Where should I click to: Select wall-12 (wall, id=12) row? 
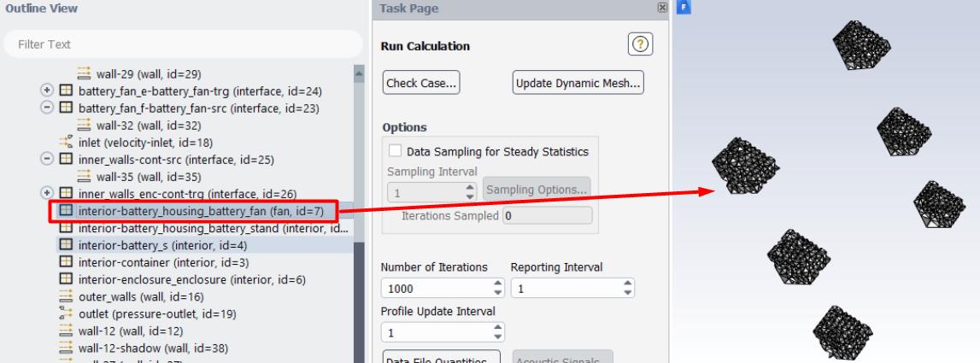point(131,331)
